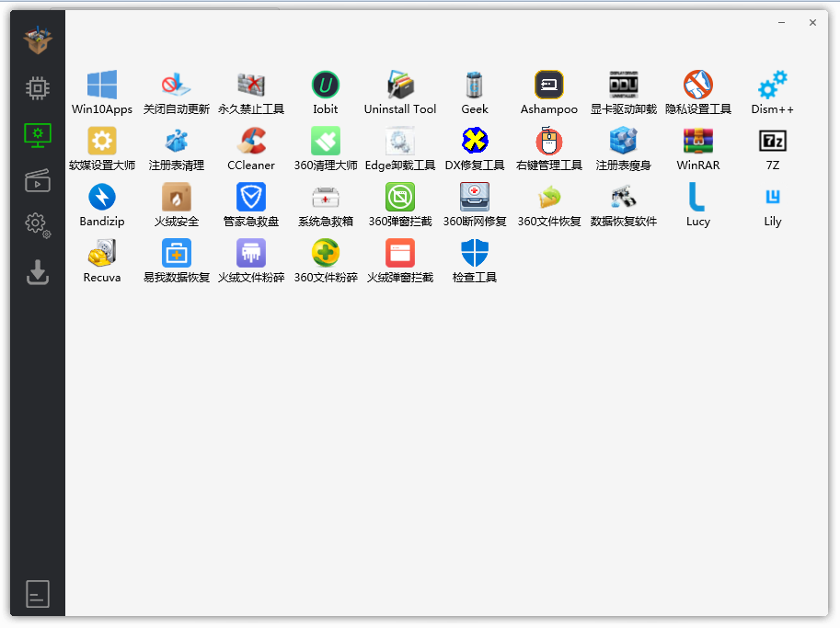This screenshot has height=628, width=840.
Task: Switch to the hardware chip sidebar tab
Action: click(x=38, y=88)
